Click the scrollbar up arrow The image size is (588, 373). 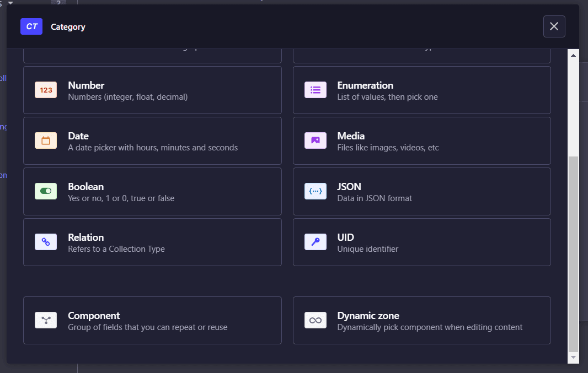573,56
